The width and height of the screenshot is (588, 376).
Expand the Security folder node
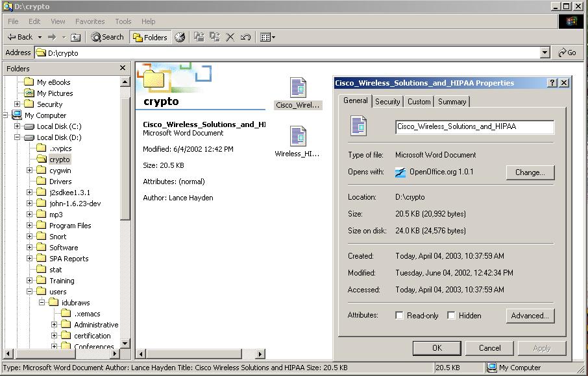[x=17, y=104]
